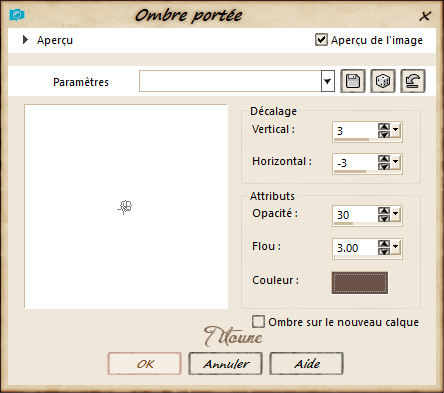Decrease the Flou blur value
The width and height of the screenshot is (444, 393).
[384, 251]
